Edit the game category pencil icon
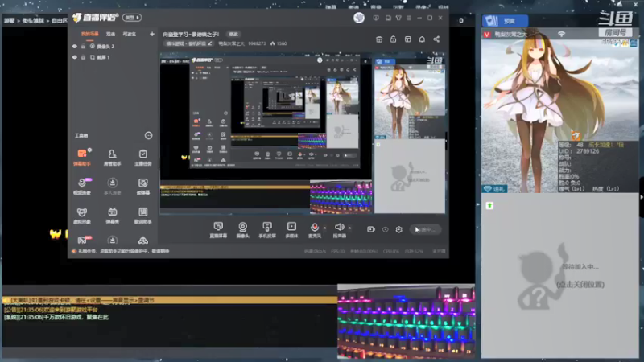Screen dimensions: 644x362 (x=210, y=43)
